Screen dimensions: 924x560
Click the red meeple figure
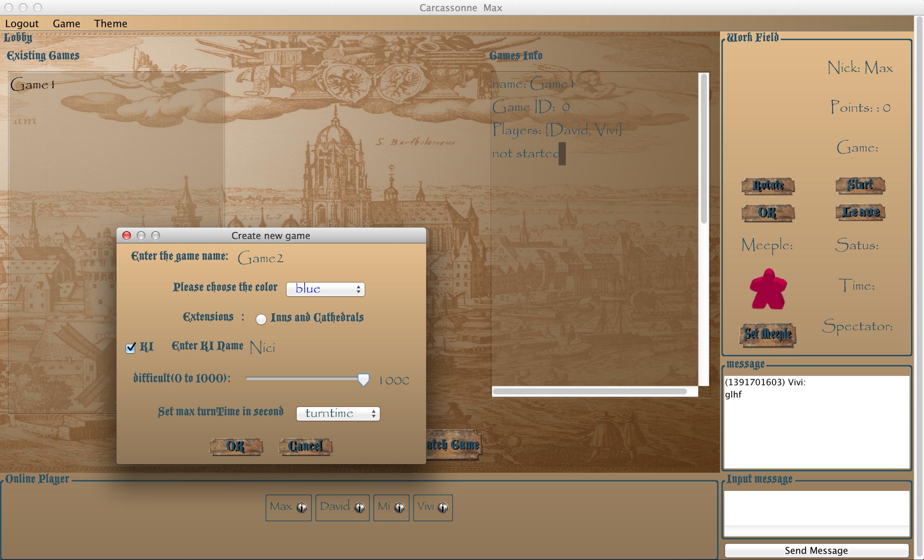pos(768,289)
